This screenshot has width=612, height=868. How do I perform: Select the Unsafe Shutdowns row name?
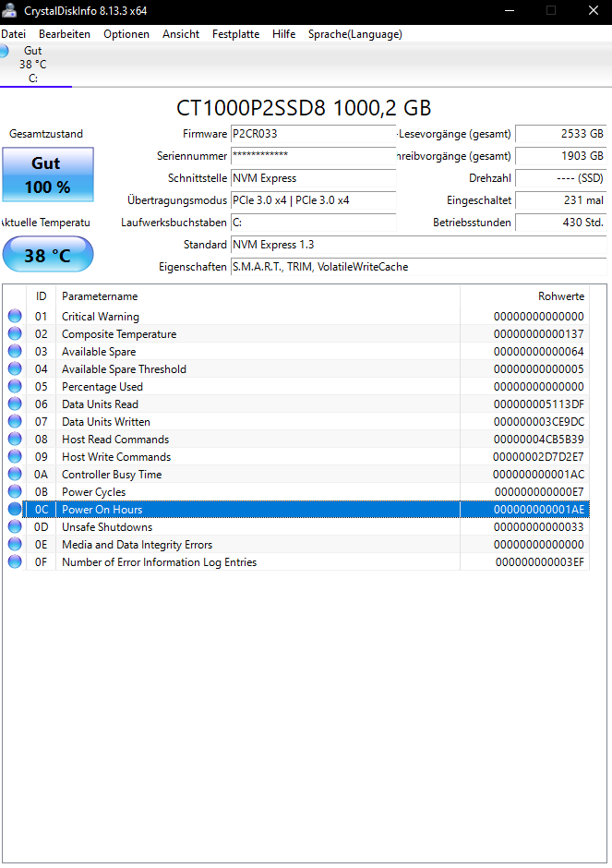tap(107, 527)
